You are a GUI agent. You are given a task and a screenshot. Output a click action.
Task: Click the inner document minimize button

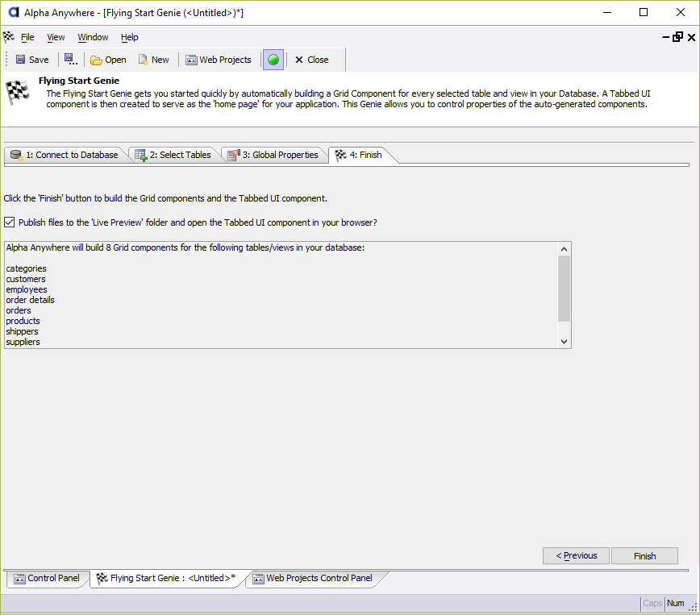[665, 37]
